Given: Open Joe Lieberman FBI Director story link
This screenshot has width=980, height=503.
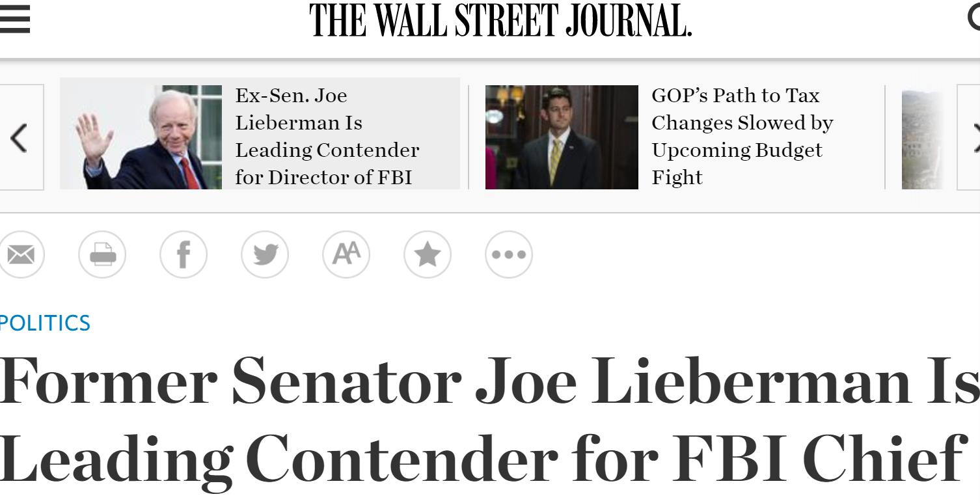Looking at the screenshot, I should (327, 137).
